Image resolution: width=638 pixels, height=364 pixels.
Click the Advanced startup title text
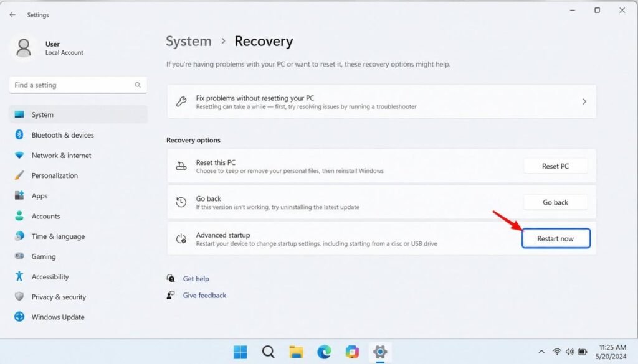tap(223, 235)
